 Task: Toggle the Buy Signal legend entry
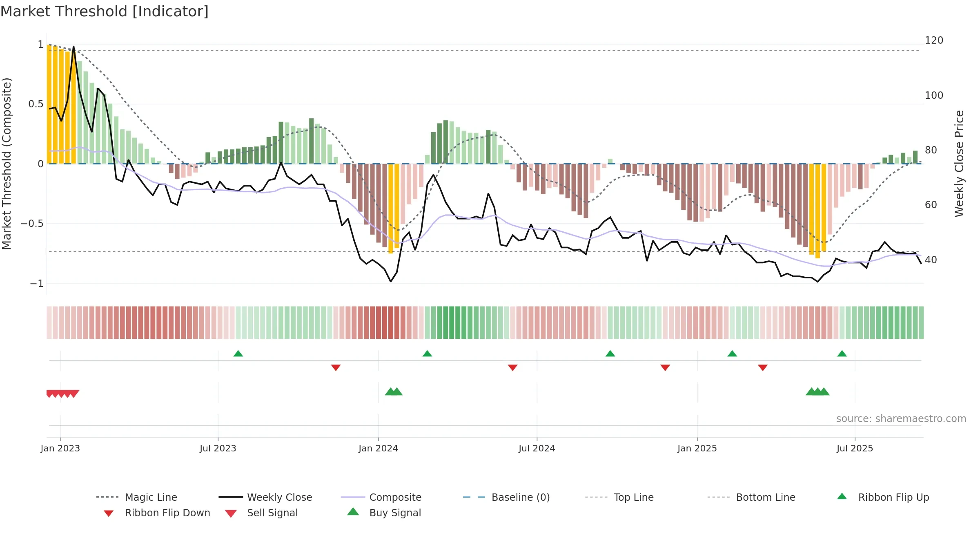click(x=384, y=513)
